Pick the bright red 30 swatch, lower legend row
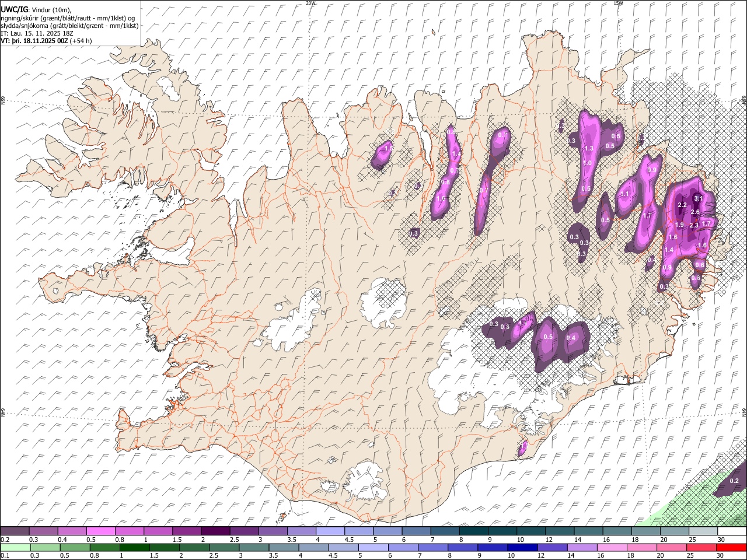Viewport: 747px width, 560px height. 731,547
